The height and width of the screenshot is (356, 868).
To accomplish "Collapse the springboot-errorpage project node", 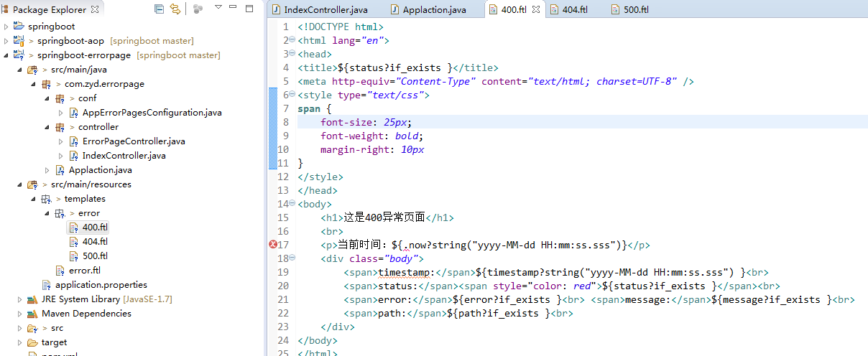I will [6, 55].
